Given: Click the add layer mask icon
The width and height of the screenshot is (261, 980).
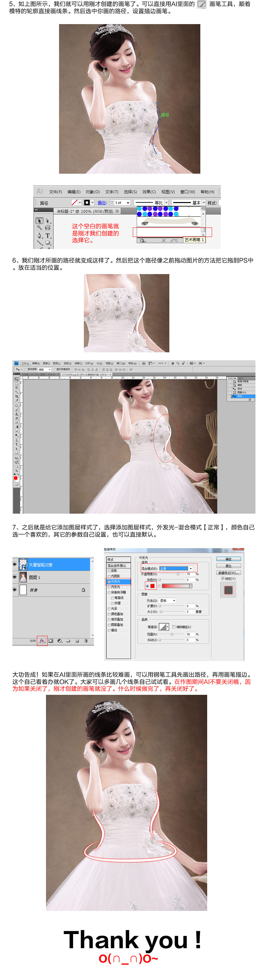Looking at the screenshot, I should tap(51, 641).
